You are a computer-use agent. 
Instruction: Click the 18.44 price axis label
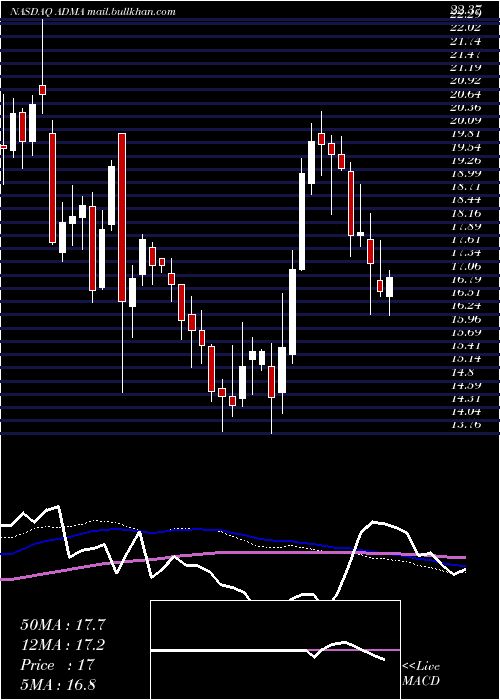(466, 200)
